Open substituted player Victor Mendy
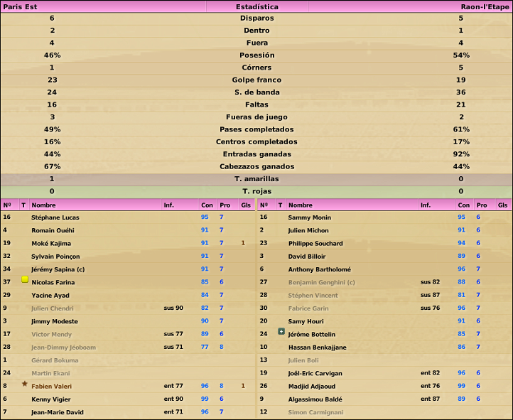 pyautogui.click(x=51, y=334)
